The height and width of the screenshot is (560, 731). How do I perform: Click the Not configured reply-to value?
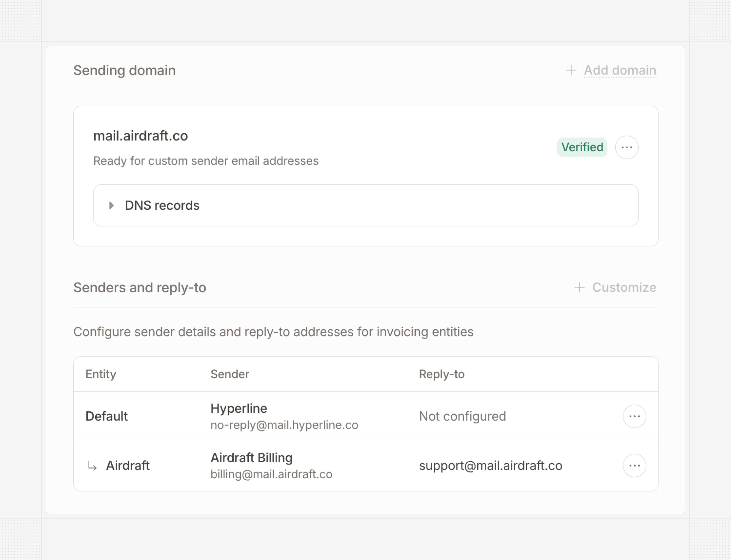[x=462, y=416]
